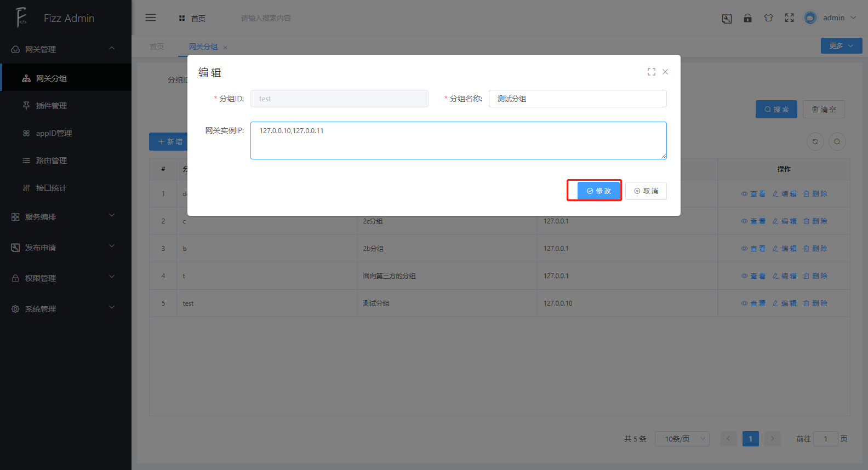The width and height of the screenshot is (868, 470).
Task: Open the 更多 tabs dropdown
Action: (x=841, y=46)
